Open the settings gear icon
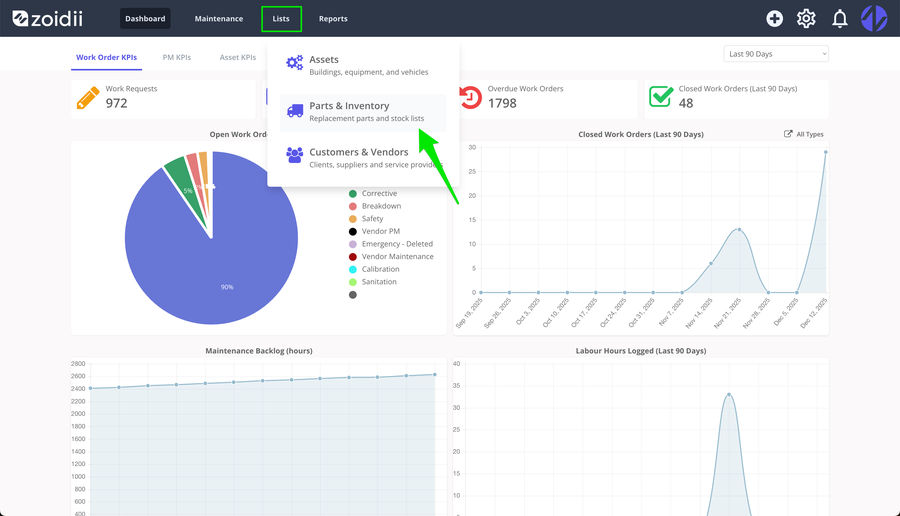 [806, 18]
